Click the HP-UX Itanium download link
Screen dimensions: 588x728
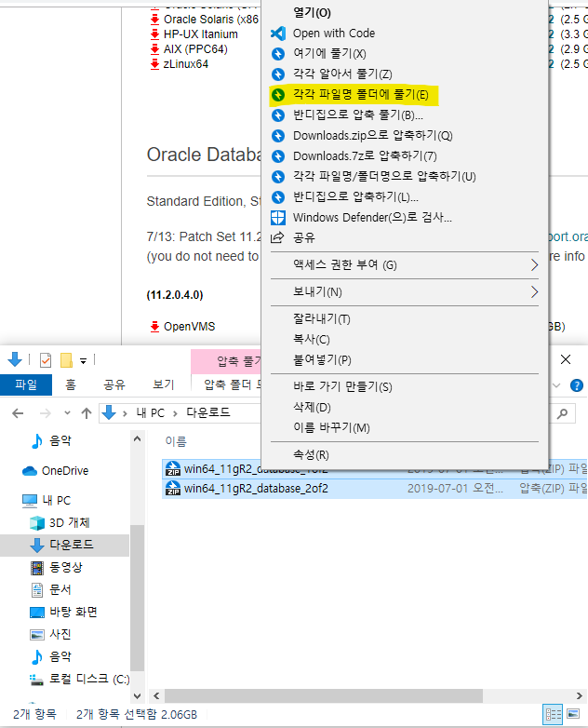[x=200, y=34]
